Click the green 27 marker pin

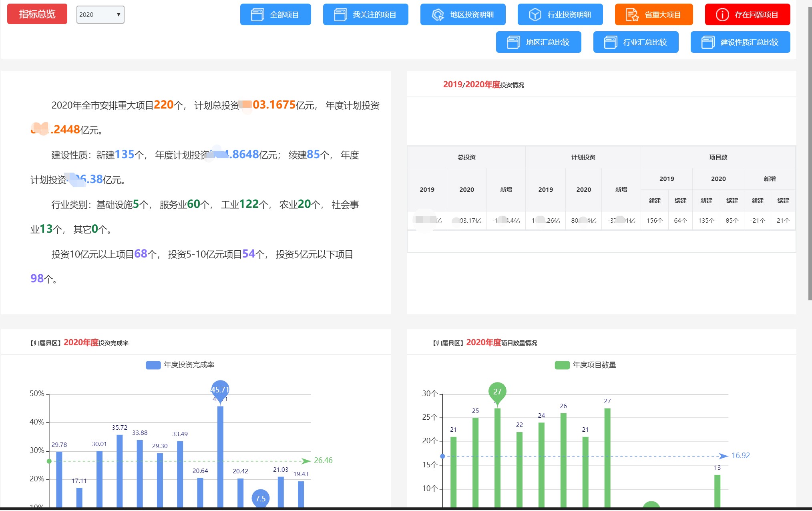pos(497,392)
